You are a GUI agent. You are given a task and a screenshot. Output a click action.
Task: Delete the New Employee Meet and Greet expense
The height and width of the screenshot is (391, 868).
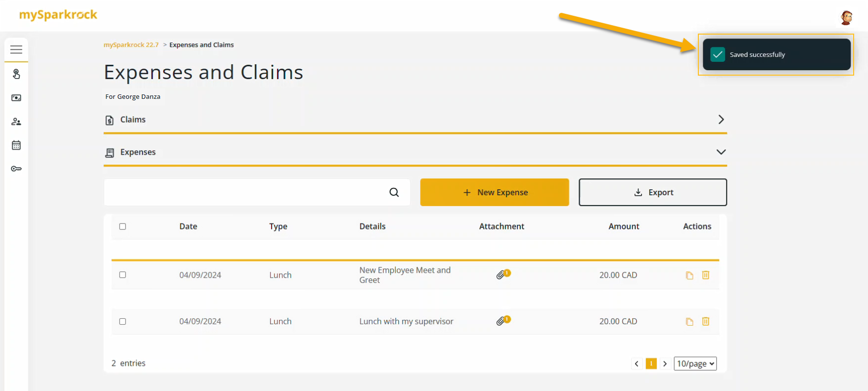[x=706, y=275]
